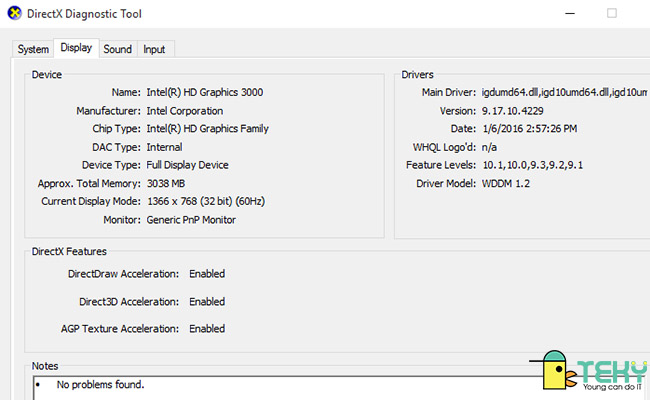Click the Generic PnP Monitor value
This screenshot has height=400, width=650.
coord(191,220)
